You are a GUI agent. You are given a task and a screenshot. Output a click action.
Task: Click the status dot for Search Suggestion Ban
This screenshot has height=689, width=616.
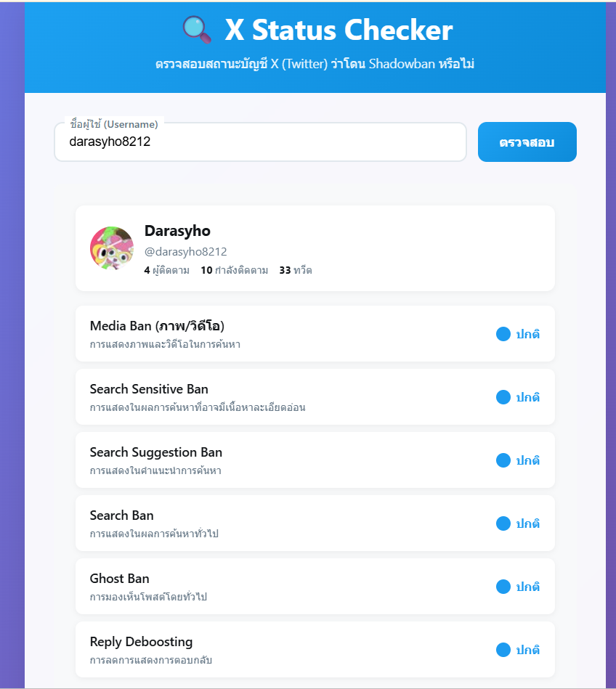[503, 460]
